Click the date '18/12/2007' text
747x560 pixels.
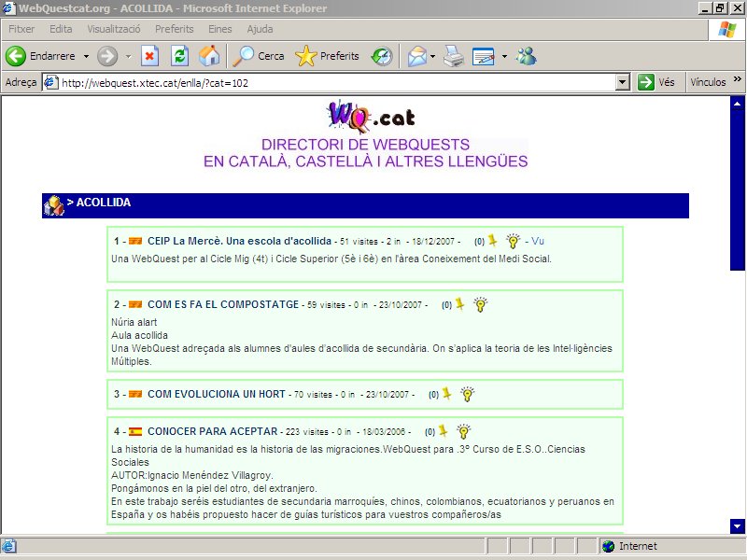(x=433, y=242)
